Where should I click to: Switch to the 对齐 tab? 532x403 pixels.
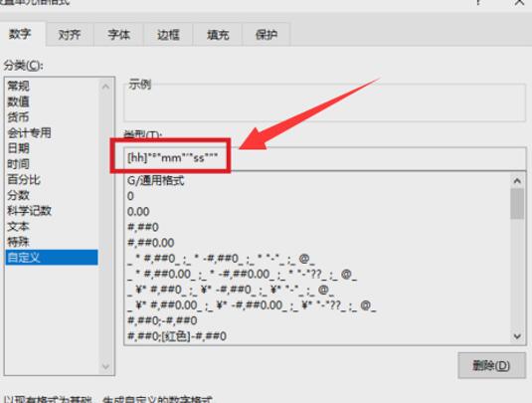tap(70, 34)
